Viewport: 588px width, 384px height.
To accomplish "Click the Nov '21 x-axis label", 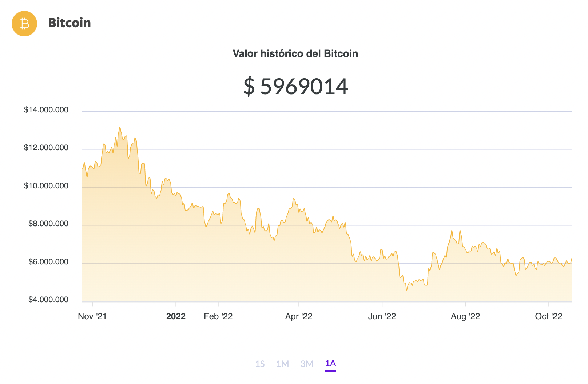I will tap(92, 316).
